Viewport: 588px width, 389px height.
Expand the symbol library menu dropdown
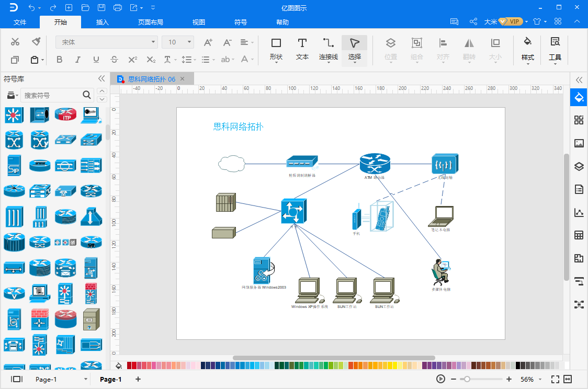tap(13, 95)
